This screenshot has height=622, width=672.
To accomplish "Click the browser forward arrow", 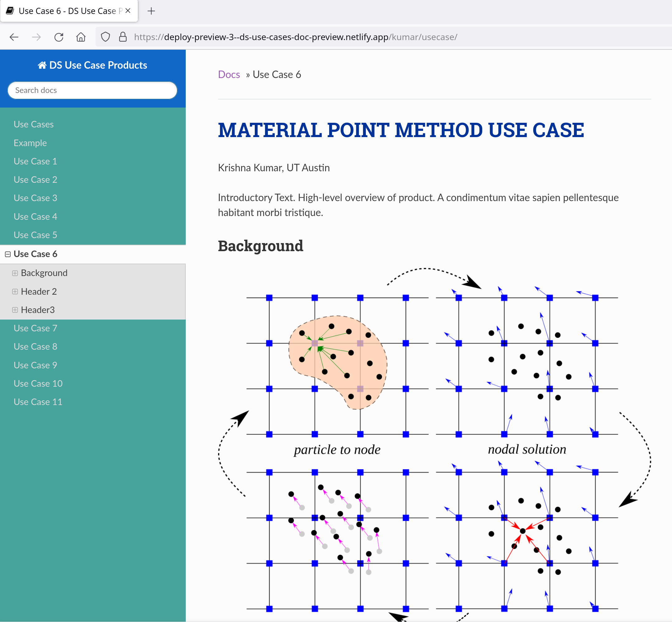I will [36, 37].
